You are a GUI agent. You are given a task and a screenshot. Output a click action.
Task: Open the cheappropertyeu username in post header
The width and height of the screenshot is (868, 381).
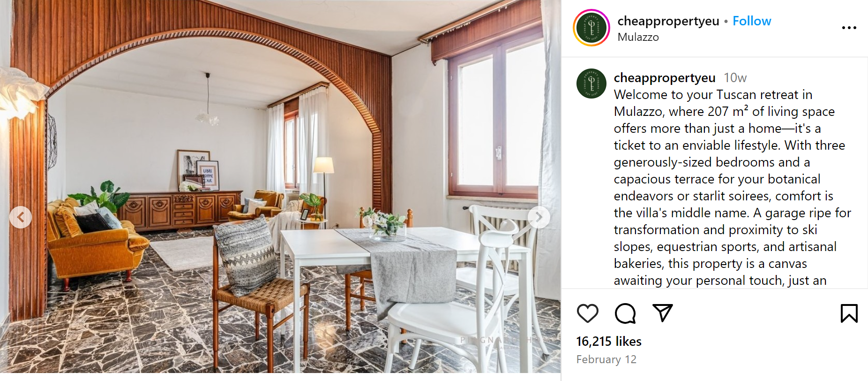tap(668, 21)
